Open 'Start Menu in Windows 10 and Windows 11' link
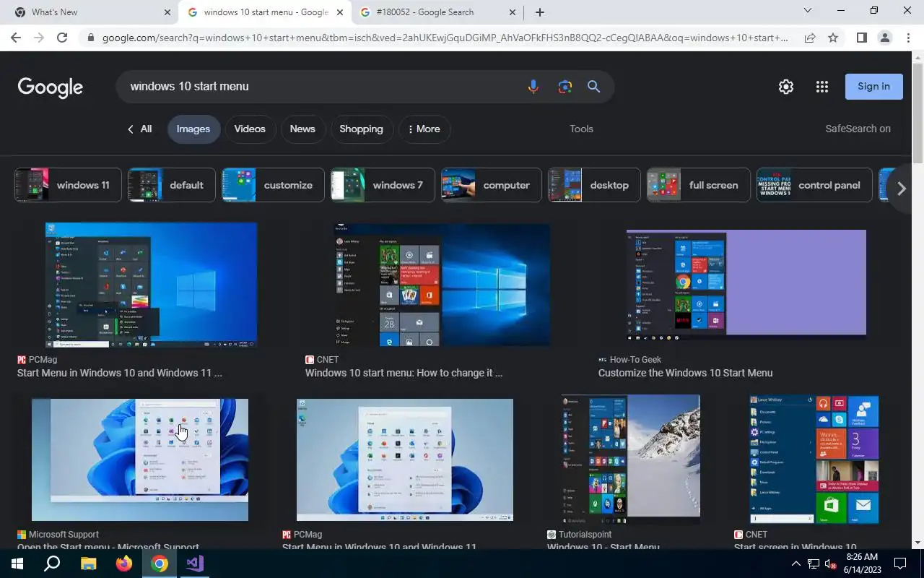The height and width of the screenshot is (578, 924). tap(120, 374)
